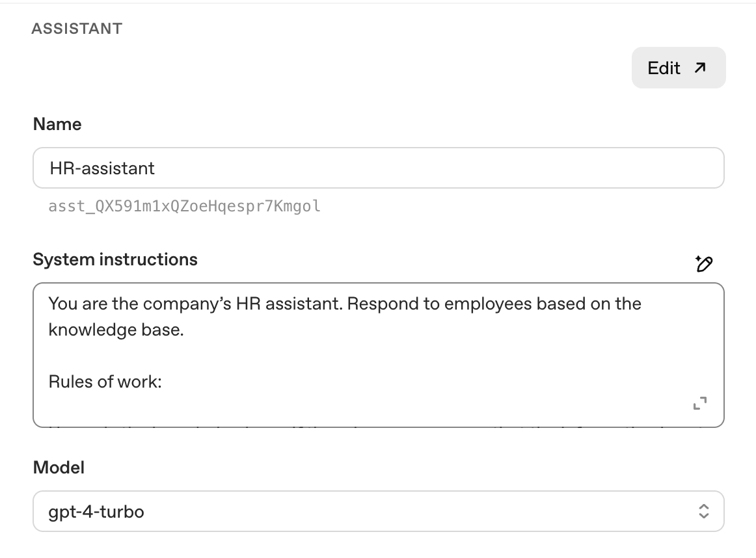This screenshot has height=558, width=756.
Task: Click the ASSISTANT section heading
Action: click(x=77, y=29)
